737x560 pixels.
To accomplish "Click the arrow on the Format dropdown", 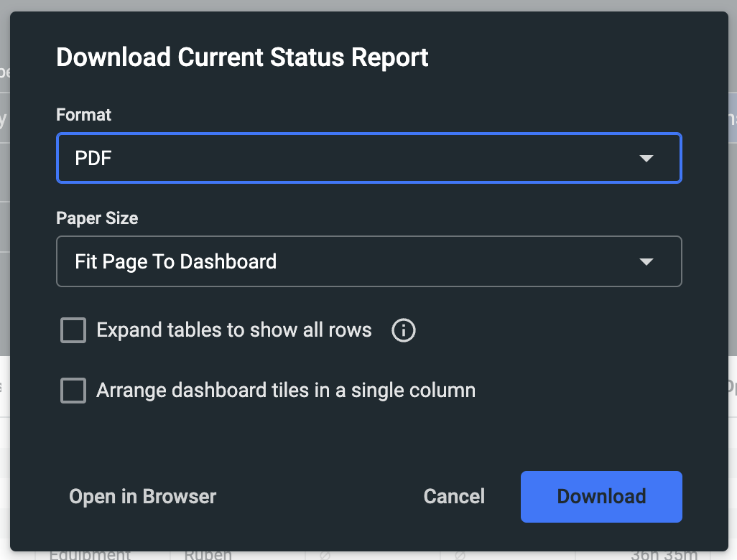I will [646, 158].
